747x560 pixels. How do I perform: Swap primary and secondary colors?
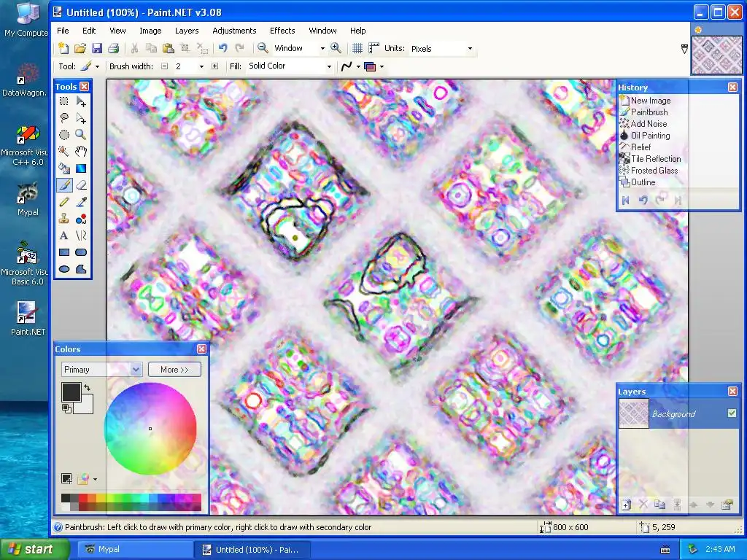click(x=88, y=388)
